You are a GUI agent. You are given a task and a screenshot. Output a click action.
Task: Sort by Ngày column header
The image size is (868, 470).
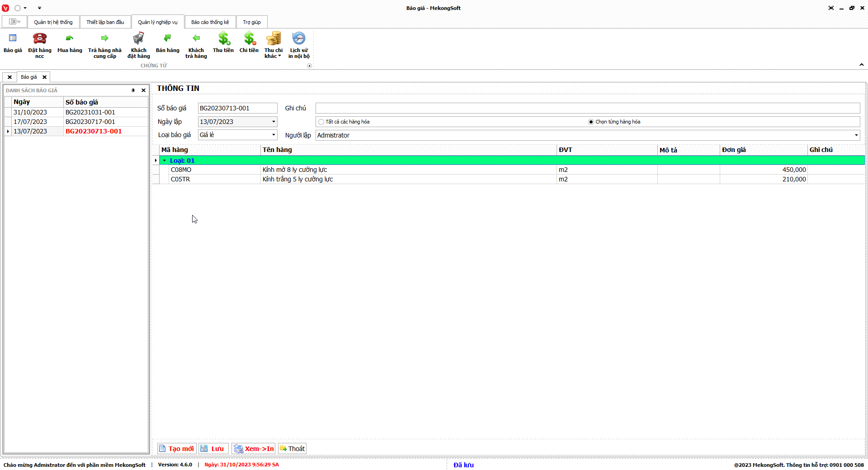point(38,102)
